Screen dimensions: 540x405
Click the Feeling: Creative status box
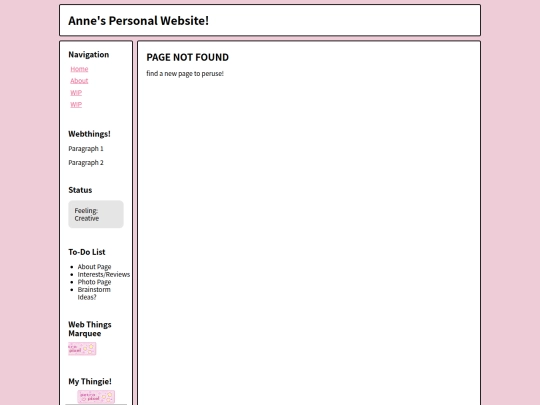coord(96,214)
